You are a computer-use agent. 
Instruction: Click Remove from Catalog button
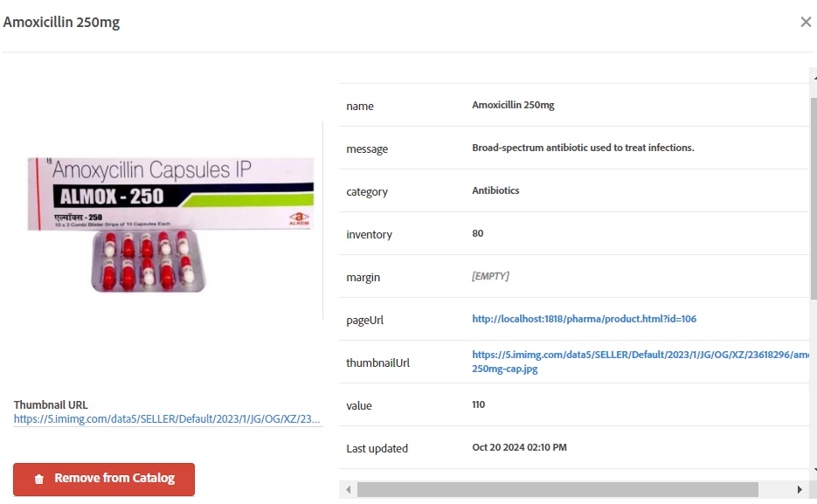pyautogui.click(x=104, y=479)
